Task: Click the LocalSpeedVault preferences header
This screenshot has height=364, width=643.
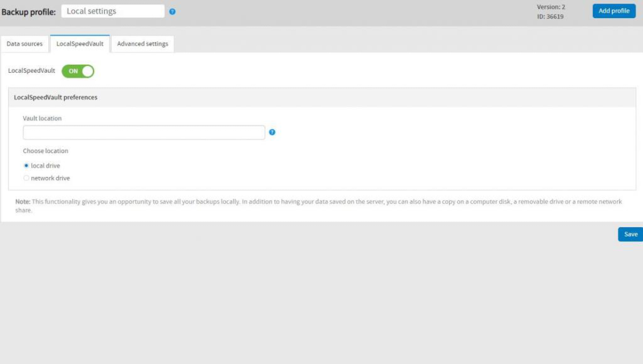Action: point(322,97)
